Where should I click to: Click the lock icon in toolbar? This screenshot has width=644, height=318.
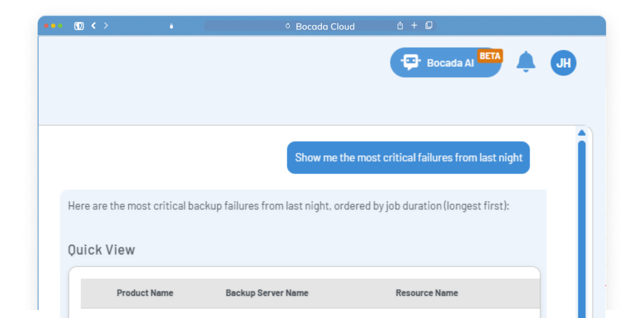pyautogui.click(x=171, y=26)
